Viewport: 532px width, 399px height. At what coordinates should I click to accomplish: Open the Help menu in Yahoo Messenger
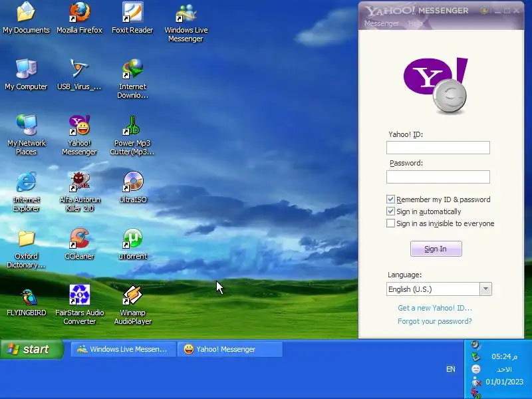[415, 23]
